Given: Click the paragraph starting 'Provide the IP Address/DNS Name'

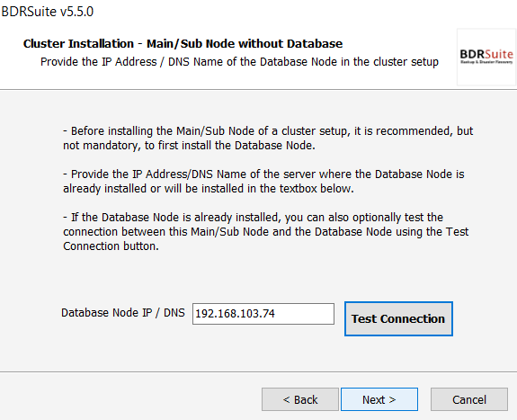Looking at the screenshot, I should 263,181.
